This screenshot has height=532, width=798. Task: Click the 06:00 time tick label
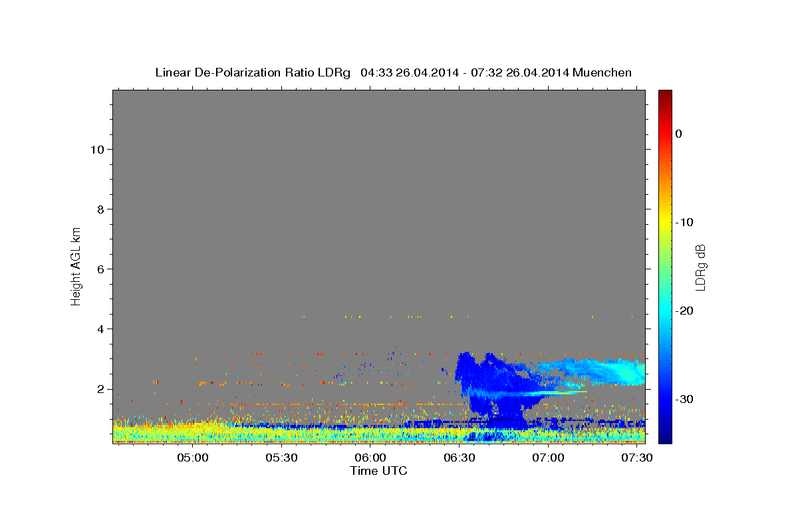point(370,458)
